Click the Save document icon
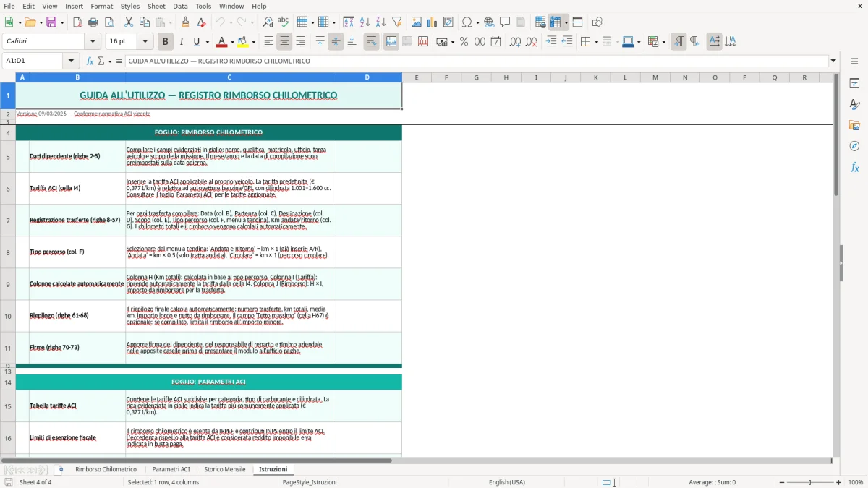The image size is (868, 488). (x=51, y=22)
